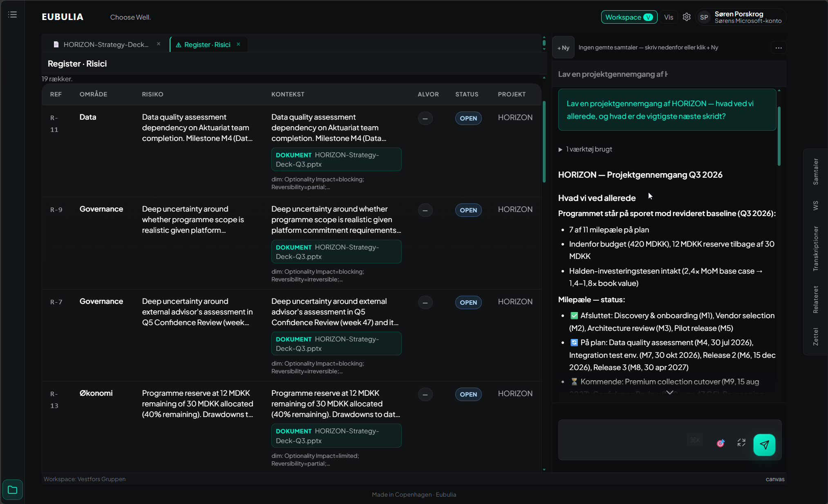Close the HORIZON-Strategy-Deck tab
The width and height of the screenshot is (828, 504).
coord(159,44)
